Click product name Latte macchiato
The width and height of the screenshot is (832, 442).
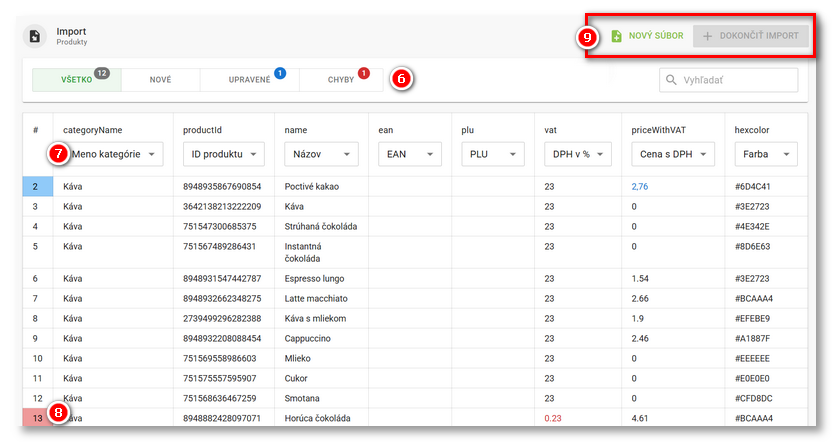coord(316,298)
